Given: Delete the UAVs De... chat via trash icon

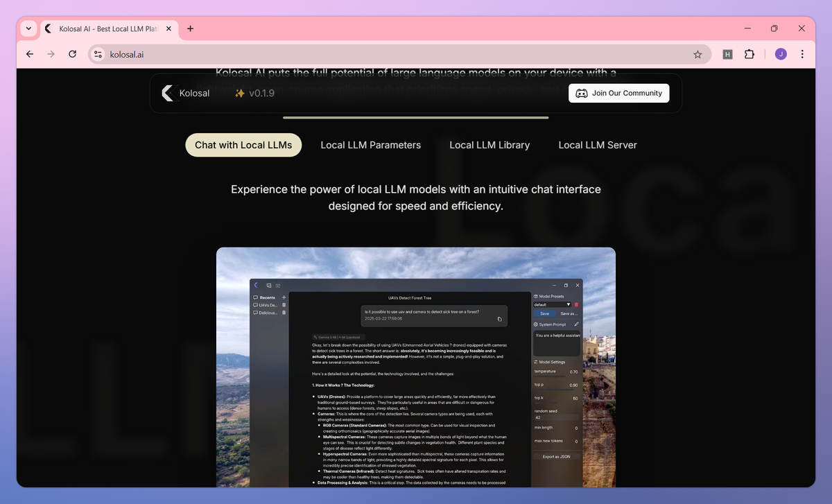Looking at the screenshot, I should (284, 305).
